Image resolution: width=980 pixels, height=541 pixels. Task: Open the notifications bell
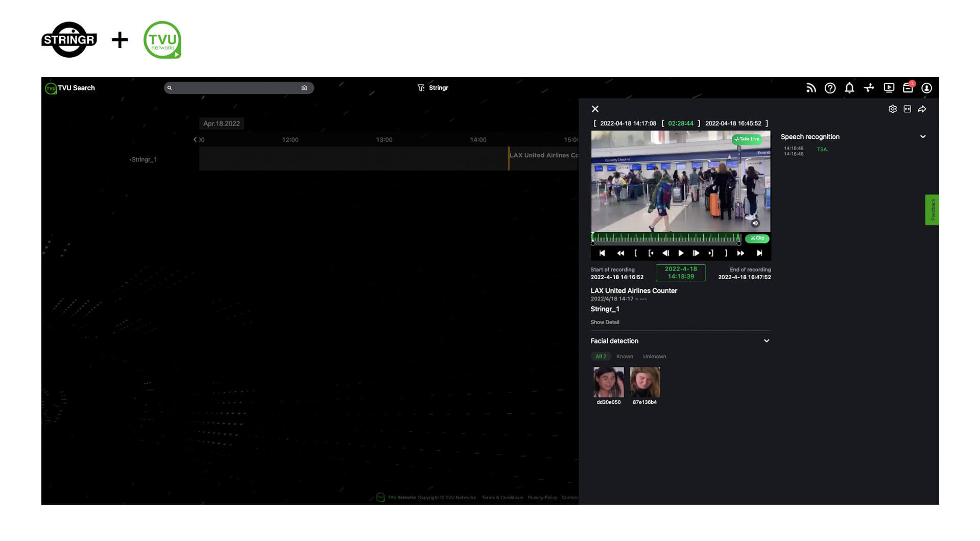[x=849, y=88]
